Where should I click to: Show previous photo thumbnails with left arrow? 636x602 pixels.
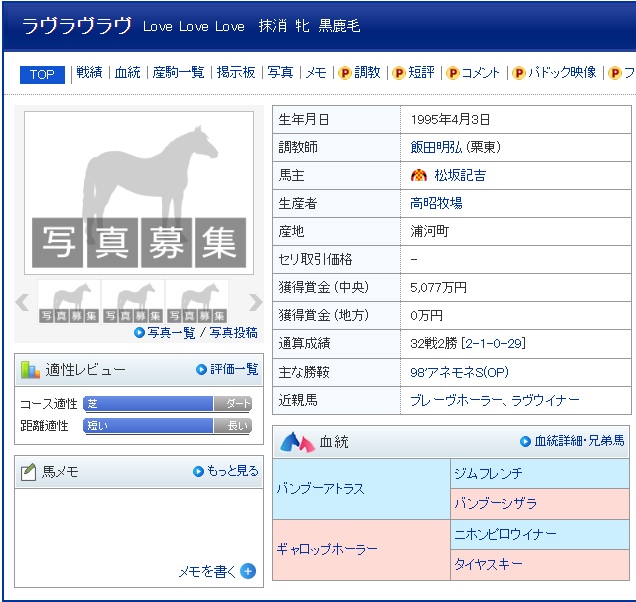point(22,302)
